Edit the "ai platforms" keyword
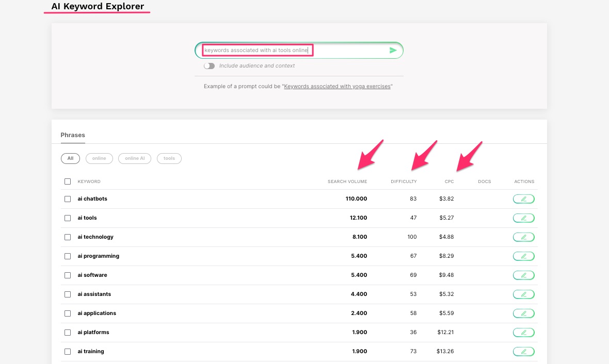The image size is (609, 364). coord(523,332)
